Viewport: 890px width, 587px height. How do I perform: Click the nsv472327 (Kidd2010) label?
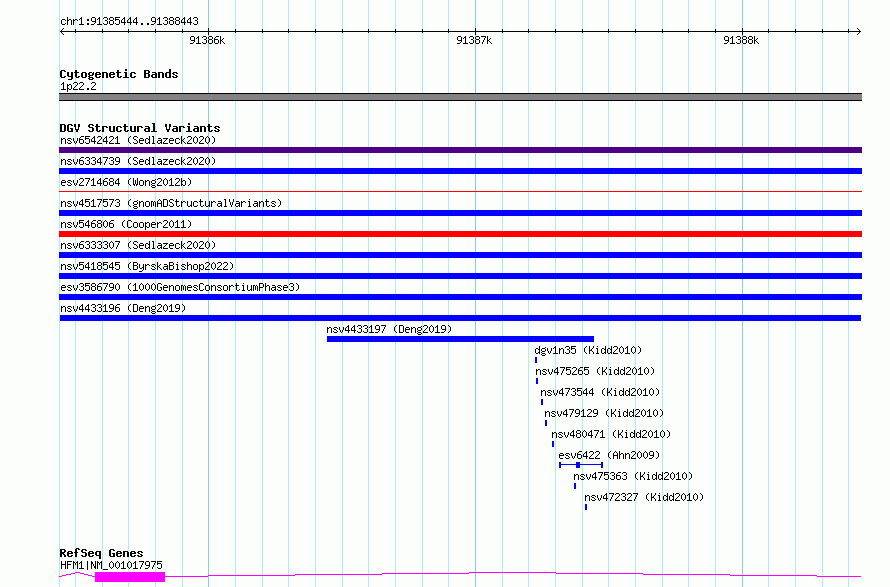point(644,497)
